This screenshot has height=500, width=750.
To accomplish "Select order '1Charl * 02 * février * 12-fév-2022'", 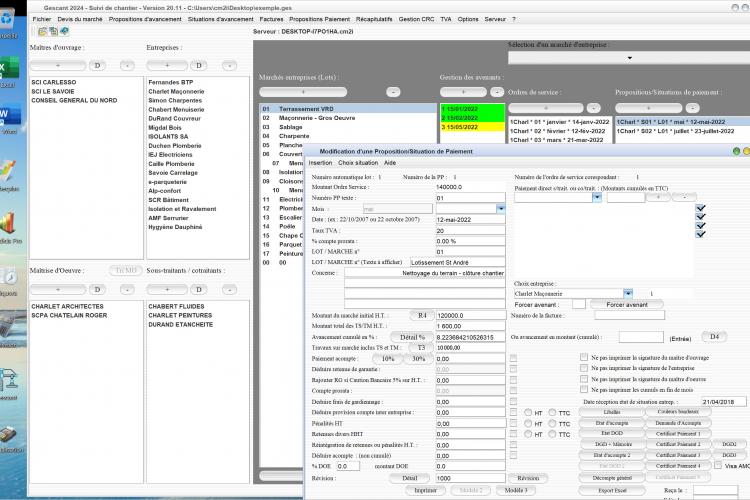I will [x=560, y=131].
